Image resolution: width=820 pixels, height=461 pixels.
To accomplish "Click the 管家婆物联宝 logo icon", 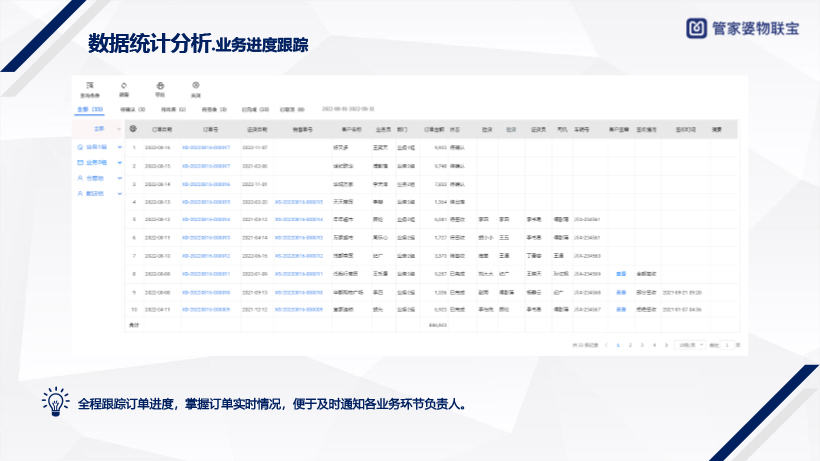I will click(x=697, y=28).
